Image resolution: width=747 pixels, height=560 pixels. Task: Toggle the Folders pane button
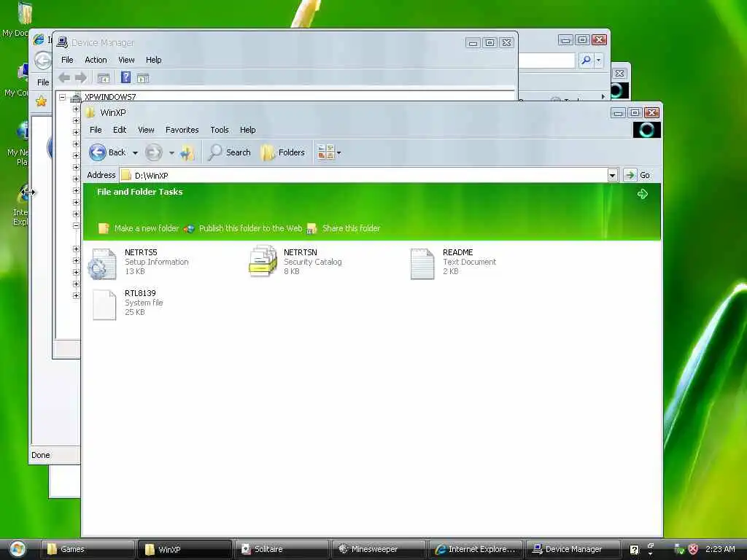click(282, 152)
